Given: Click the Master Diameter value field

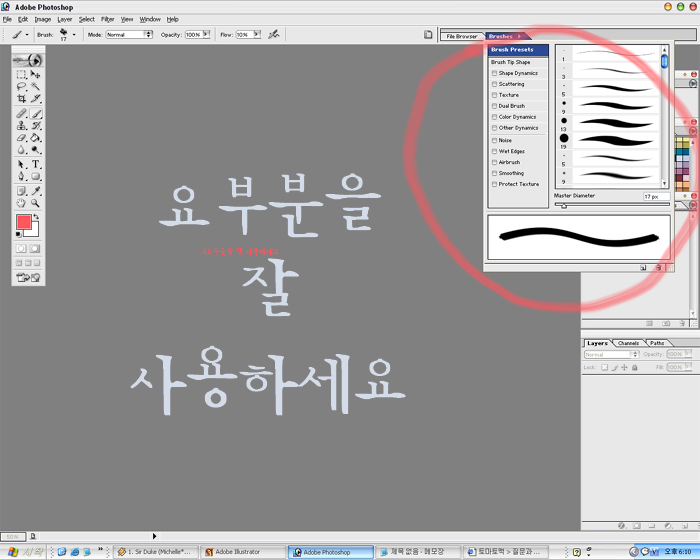Looking at the screenshot, I should tap(651, 196).
